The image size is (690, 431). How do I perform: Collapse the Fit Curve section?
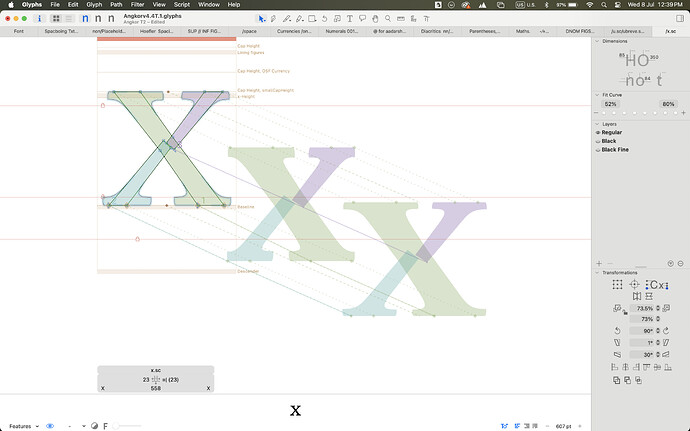click(x=597, y=95)
